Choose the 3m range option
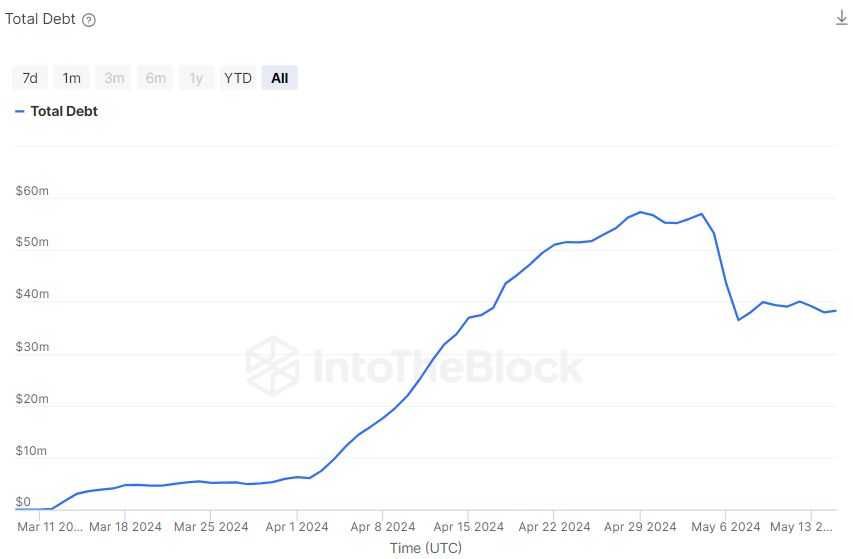Screen dimensions: 853x559 pyautogui.click(x=114, y=78)
